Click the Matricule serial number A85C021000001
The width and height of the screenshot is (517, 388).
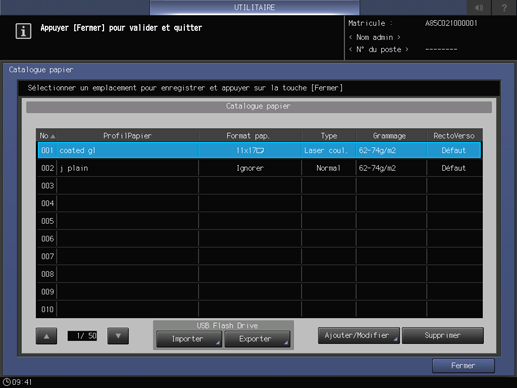451,23
